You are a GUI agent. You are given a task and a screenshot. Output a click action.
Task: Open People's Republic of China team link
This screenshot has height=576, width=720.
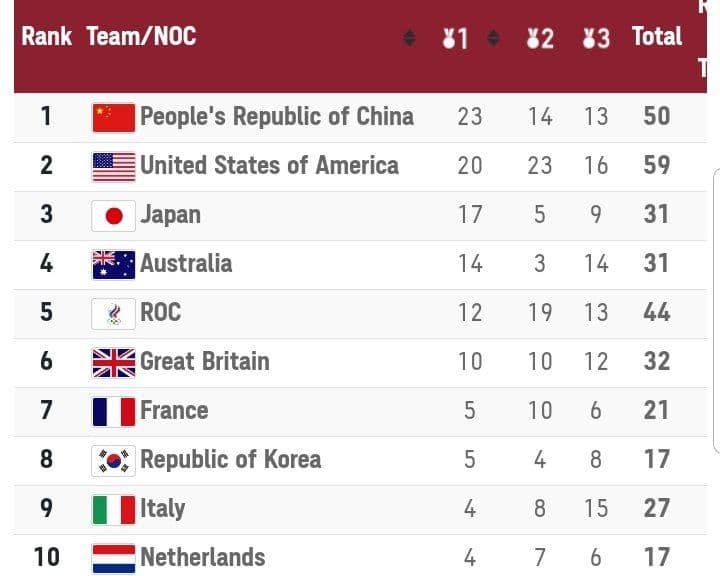(x=277, y=116)
